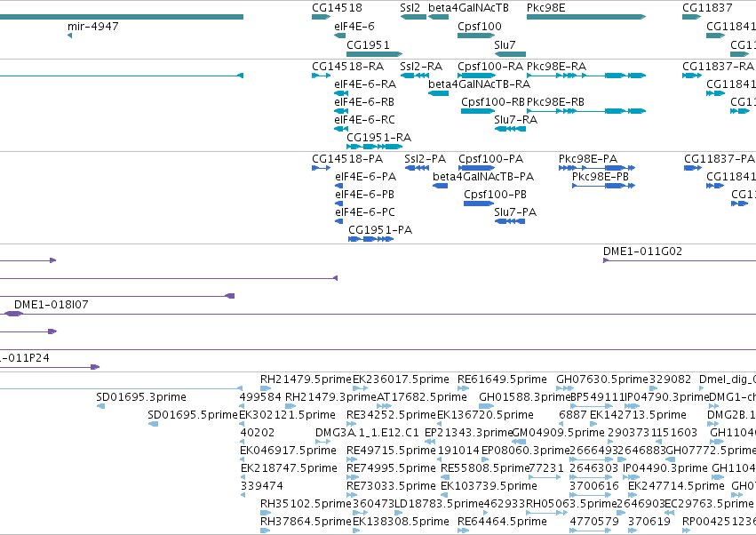Click the Ssl2-PA protein feature
This screenshot has width=756, height=535.
click(426, 159)
